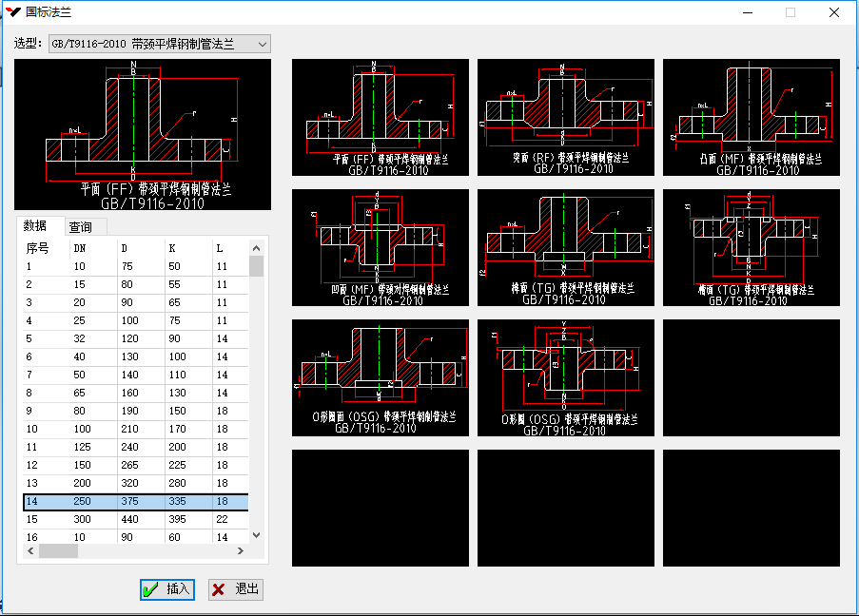859x616 pixels.
Task: Choose the 突面 (RF) flange diagram
Action: (566, 118)
